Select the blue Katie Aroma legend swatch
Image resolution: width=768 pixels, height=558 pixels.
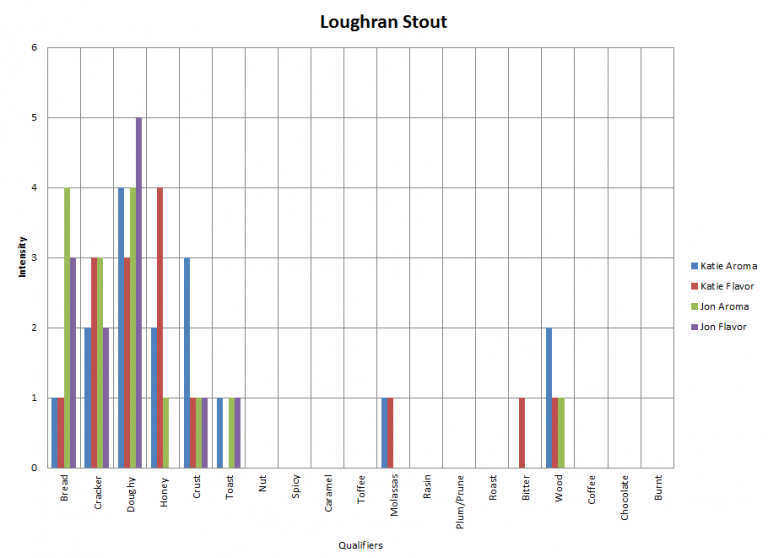tap(692, 266)
